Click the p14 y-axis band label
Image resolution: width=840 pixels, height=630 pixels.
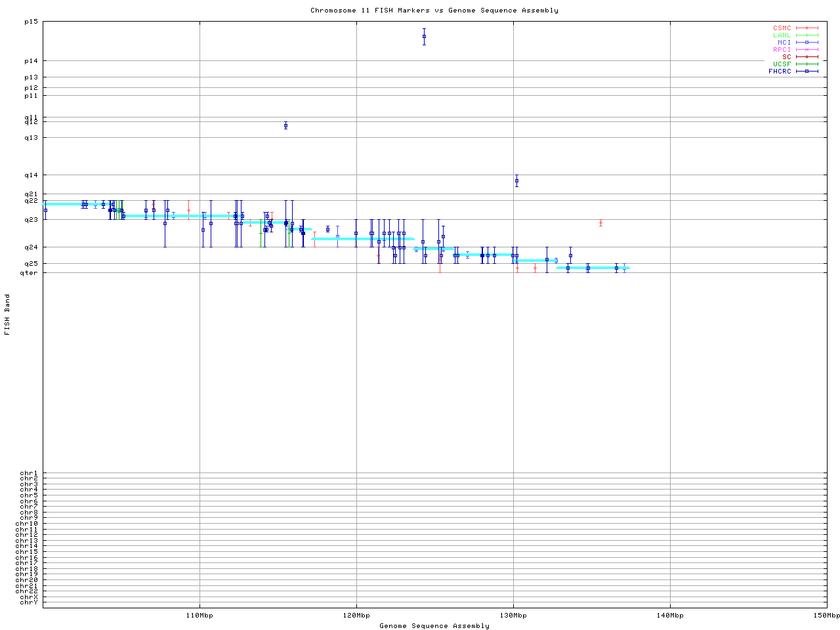click(31, 61)
